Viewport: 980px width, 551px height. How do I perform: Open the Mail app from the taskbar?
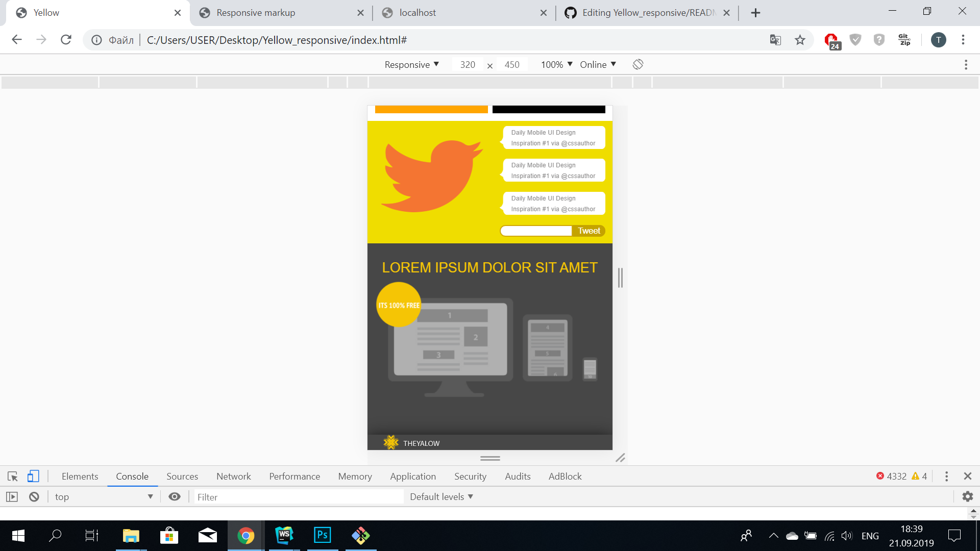pyautogui.click(x=207, y=536)
